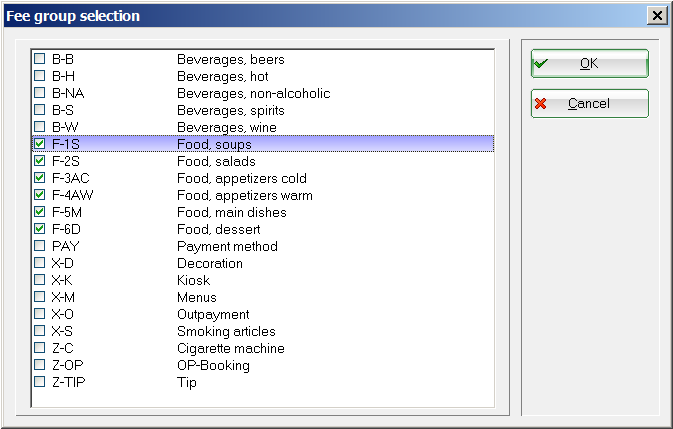Untick the F-3AC appetizers cold checkbox
673x429 pixels.
(40, 179)
